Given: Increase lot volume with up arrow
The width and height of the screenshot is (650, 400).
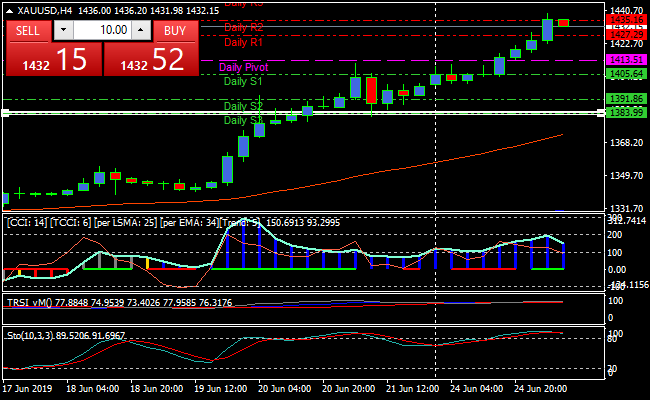Looking at the screenshot, I should click(140, 30).
